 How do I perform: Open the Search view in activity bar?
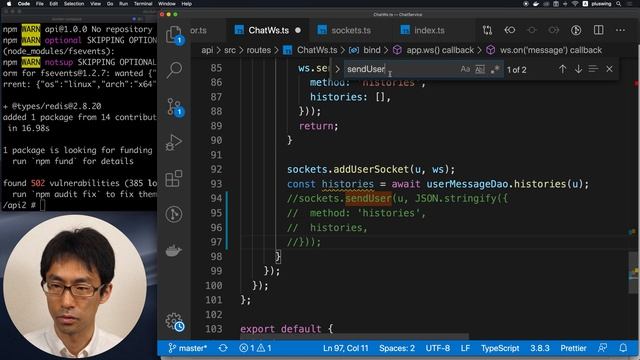(174, 70)
